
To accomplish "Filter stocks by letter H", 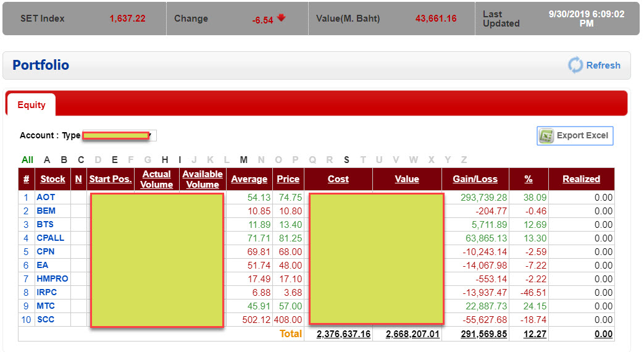I will (165, 160).
